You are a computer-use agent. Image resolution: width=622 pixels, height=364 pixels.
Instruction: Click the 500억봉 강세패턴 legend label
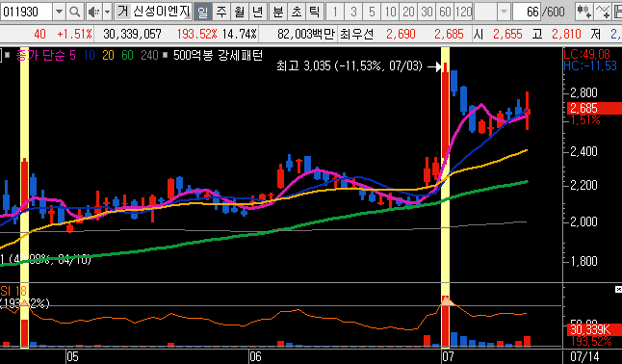click(x=219, y=55)
